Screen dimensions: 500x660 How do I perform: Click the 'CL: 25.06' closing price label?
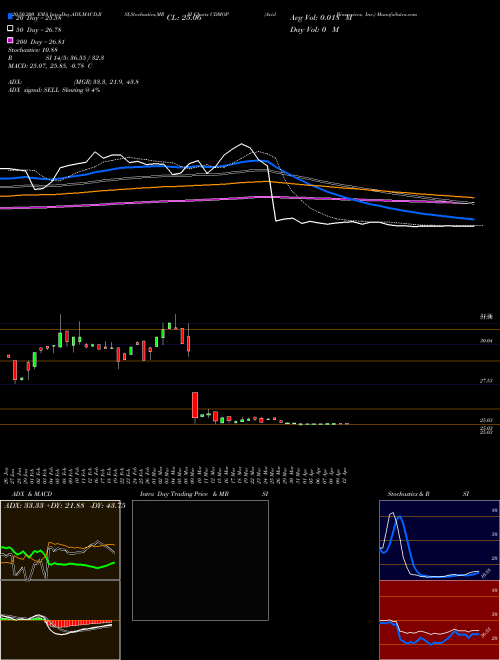(x=184, y=18)
